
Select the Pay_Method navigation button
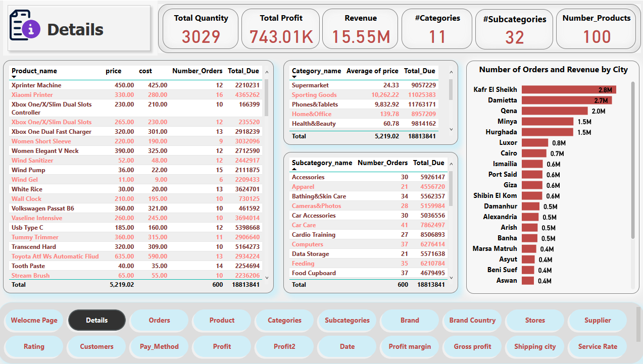point(159,347)
